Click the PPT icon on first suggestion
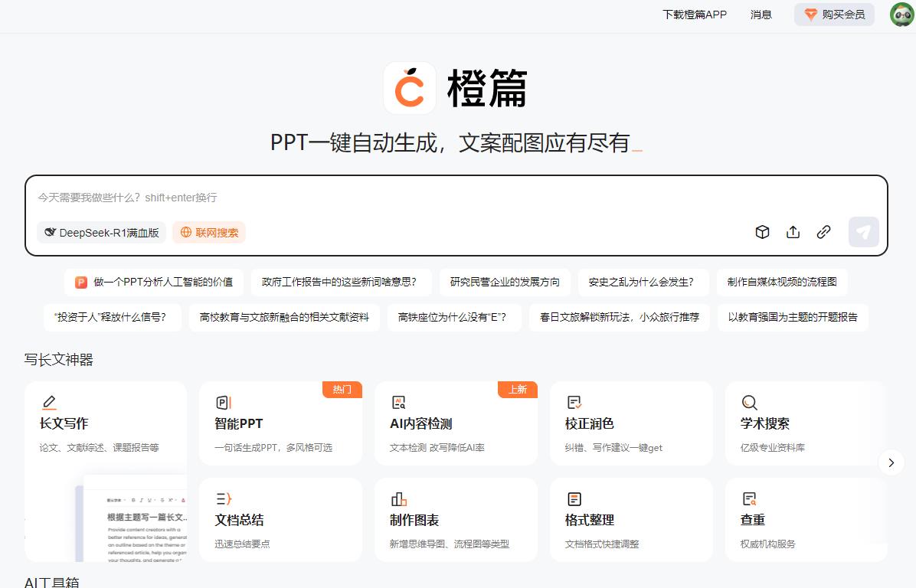 pos(81,283)
